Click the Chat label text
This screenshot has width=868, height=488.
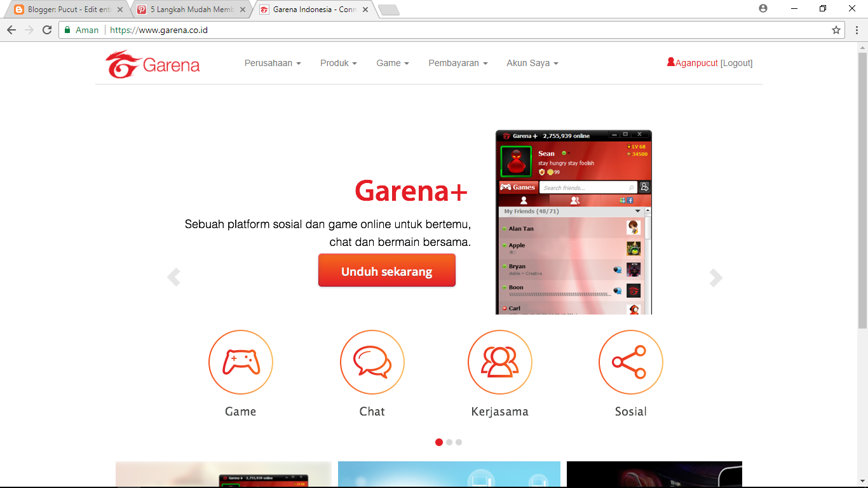point(372,411)
